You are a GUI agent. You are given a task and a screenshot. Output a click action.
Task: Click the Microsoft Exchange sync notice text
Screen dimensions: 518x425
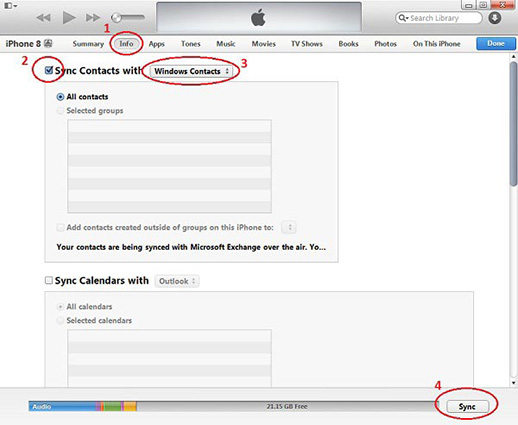coord(191,247)
